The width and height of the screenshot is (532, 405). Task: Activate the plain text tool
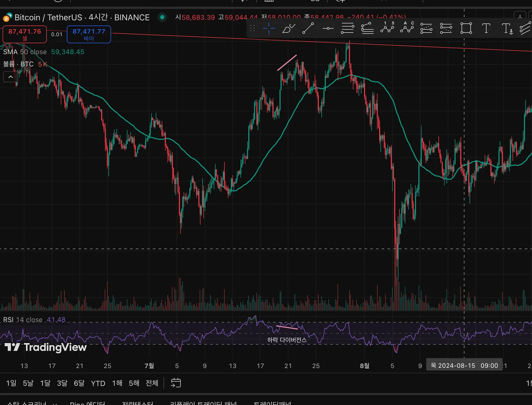pos(486,28)
